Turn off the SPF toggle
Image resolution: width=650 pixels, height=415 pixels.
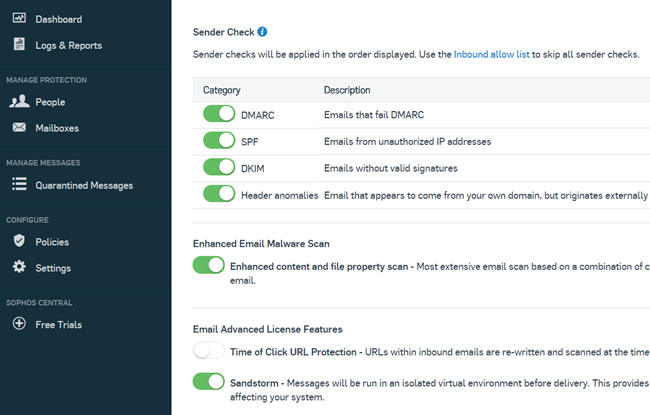tap(219, 141)
